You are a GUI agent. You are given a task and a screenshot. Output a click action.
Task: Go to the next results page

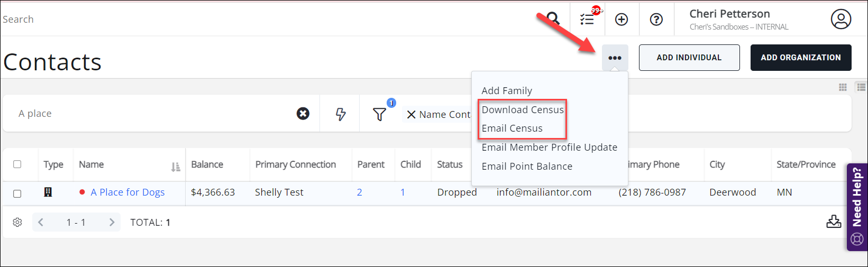point(112,222)
